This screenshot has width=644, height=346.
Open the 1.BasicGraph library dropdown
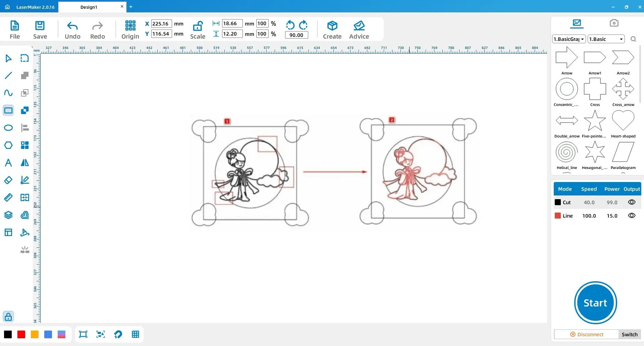tap(569, 39)
